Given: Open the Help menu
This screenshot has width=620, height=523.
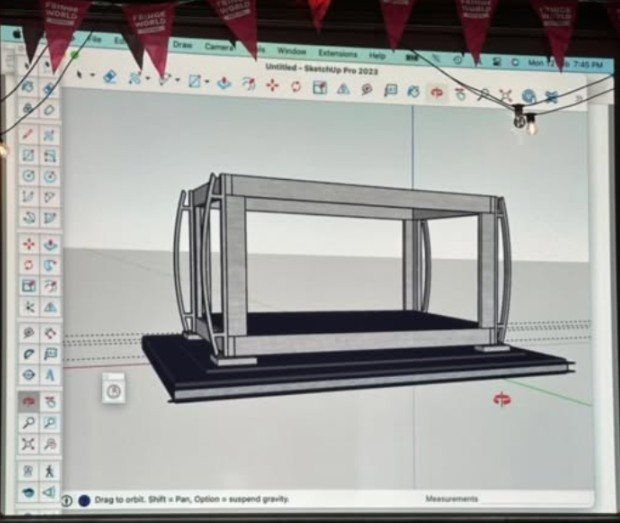Looking at the screenshot, I should click(x=377, y=55).
